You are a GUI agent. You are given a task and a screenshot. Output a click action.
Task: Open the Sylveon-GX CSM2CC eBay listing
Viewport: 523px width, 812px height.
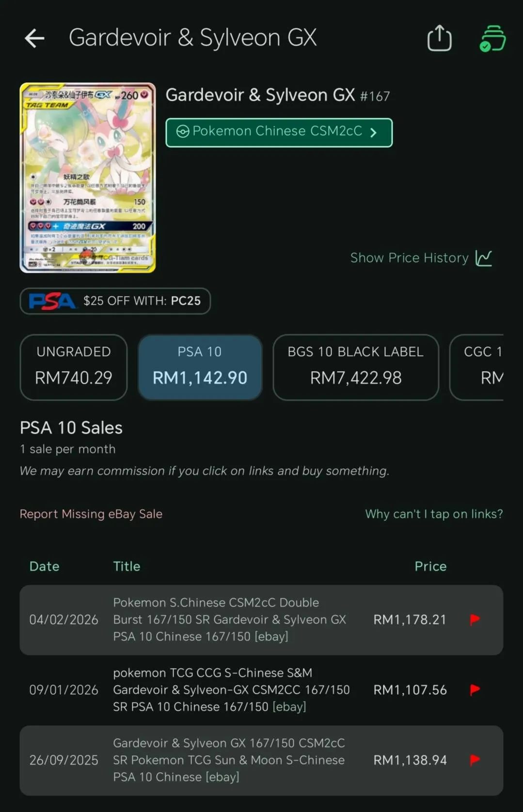pyautogui.click(x=231, y=689)
